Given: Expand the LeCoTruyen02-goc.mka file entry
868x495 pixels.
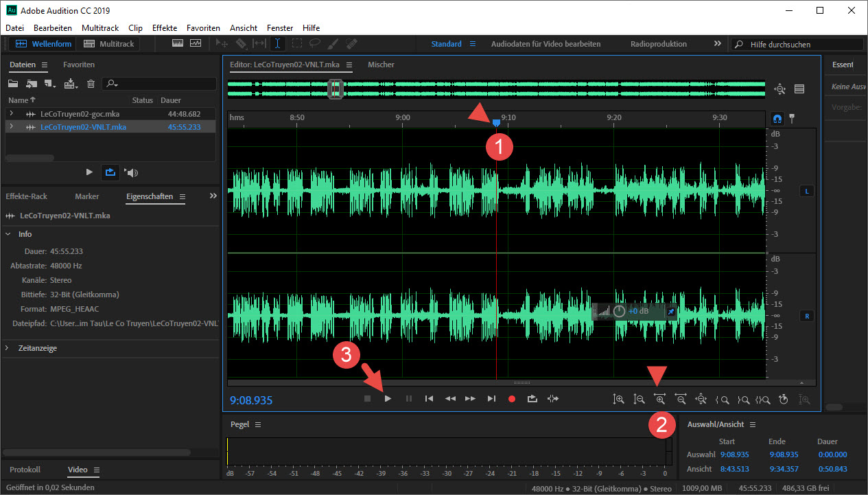Looking at the screenshot, I should [x=11, y=113].
